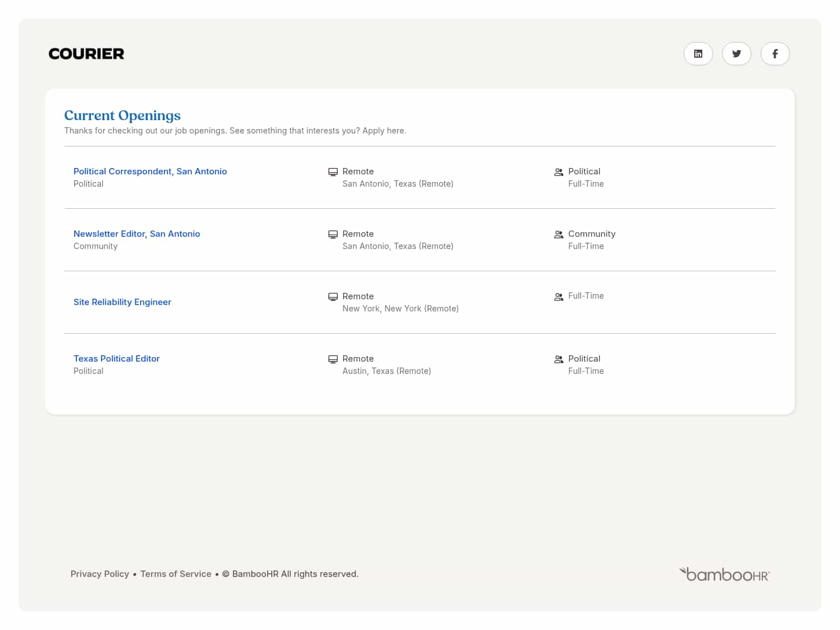The image size is (840, 630).
Task: Click the monitor icon for Texas Political Editor's Remote status
Action: click(333, 359)
